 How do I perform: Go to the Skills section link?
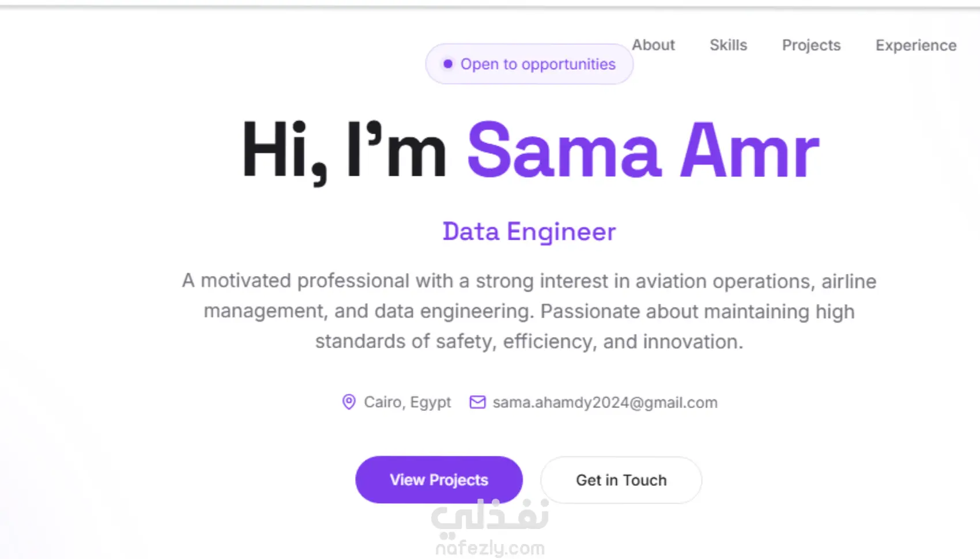pos(728,45)
